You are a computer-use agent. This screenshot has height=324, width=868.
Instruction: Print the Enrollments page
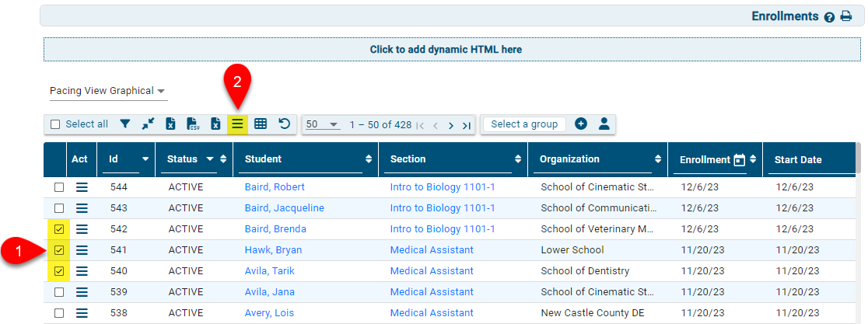point(846,16)
